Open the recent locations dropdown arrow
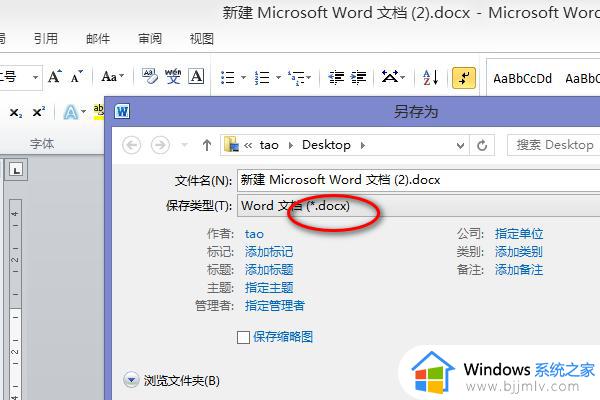 click(x=184, y=145)
